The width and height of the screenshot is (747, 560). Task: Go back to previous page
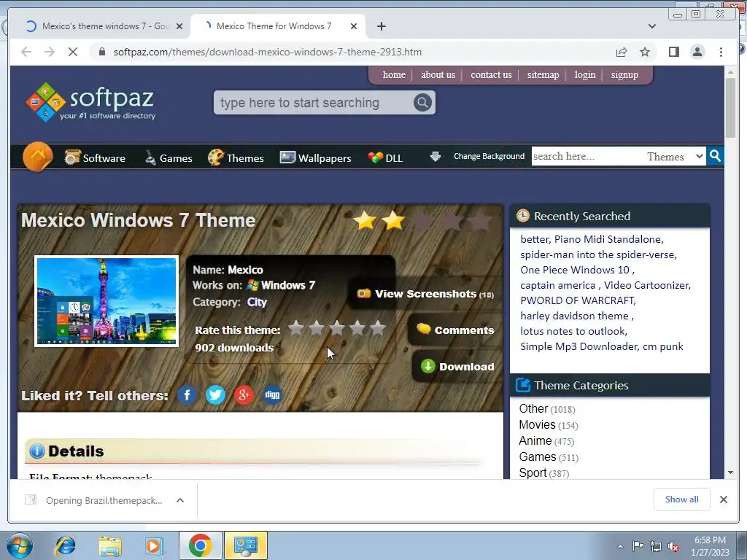point(26,52)
